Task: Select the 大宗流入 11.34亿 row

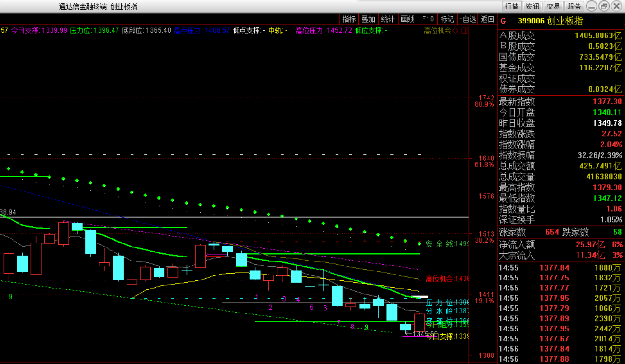Action: 560,255
